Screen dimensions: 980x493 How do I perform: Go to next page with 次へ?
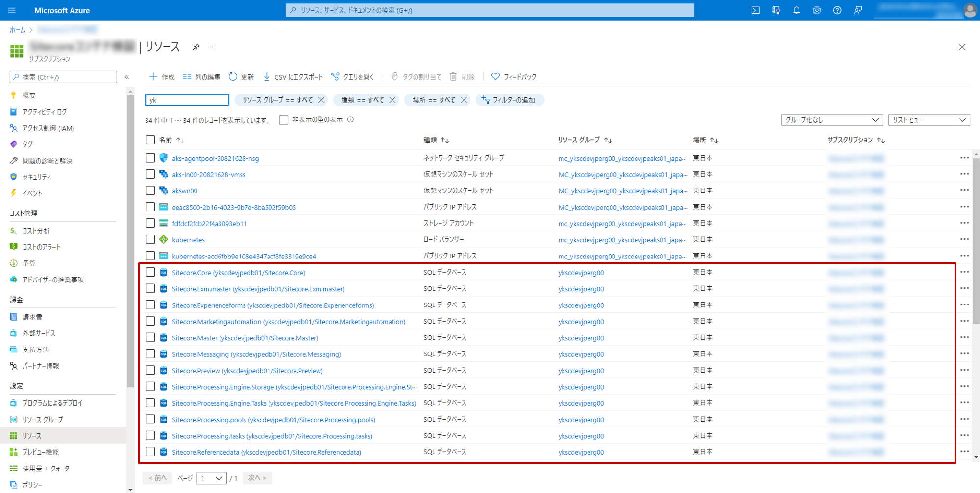tap(257, 478)
